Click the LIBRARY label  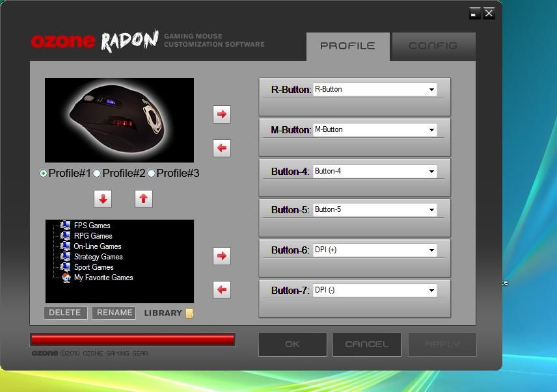click(163, 313)
